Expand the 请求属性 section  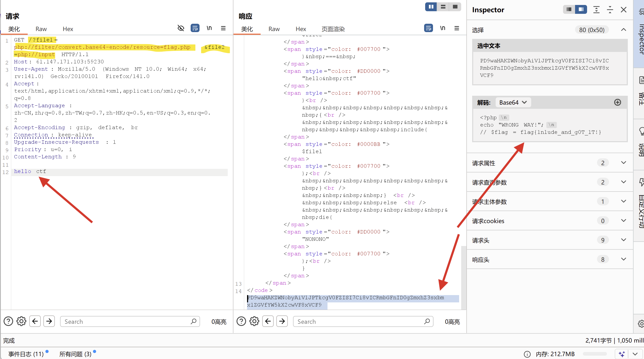point(623,163)
